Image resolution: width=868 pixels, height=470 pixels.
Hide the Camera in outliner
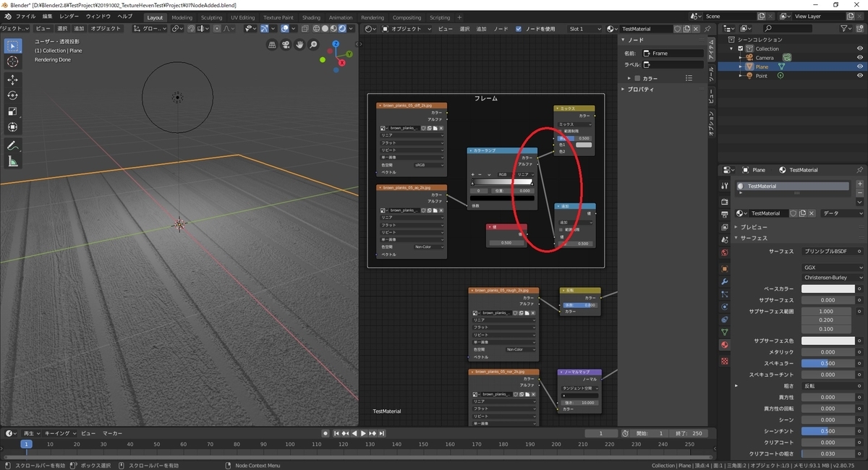point(860,57)
